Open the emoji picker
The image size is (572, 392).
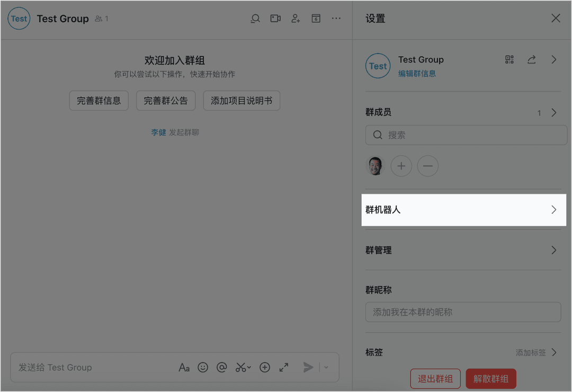[203, 367]
